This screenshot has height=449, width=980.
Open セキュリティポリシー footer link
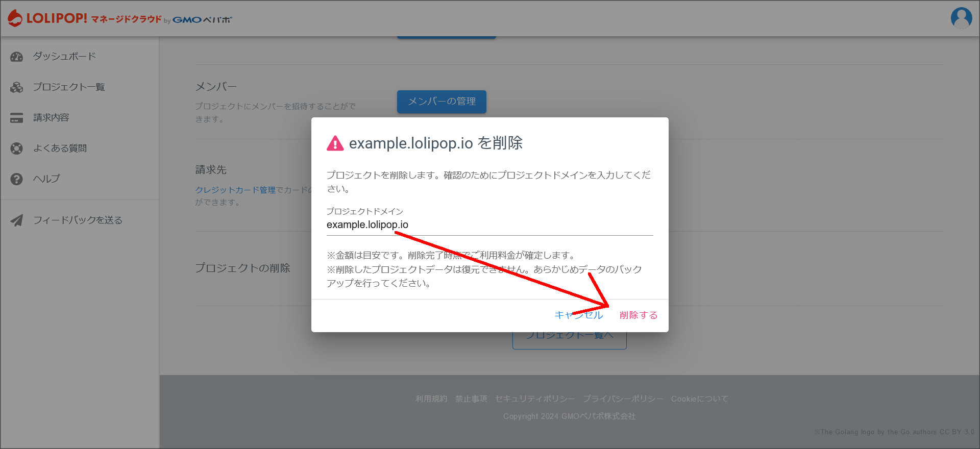(535, 398)
